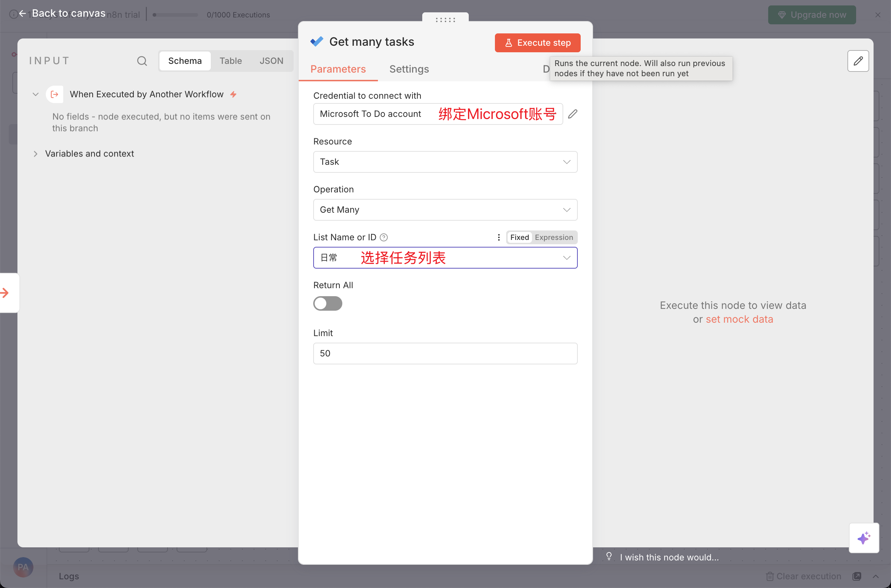Click the orange arrow on the left edge

(x=5, y=293)
